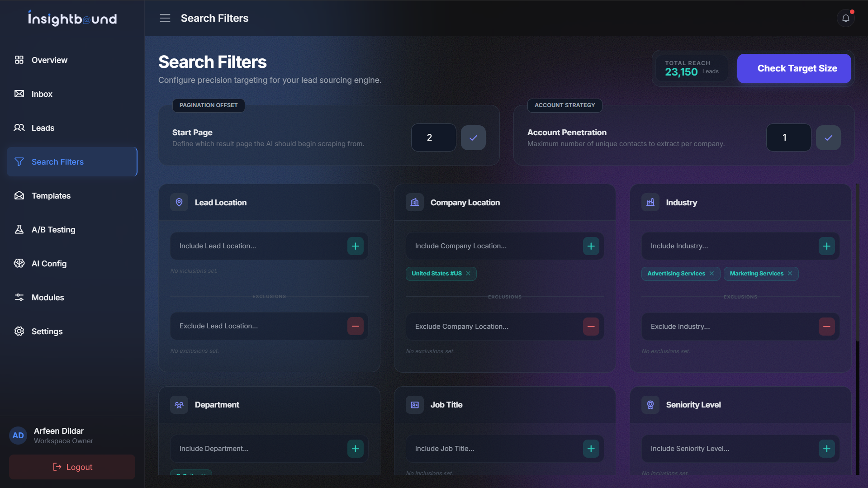Click the Search Filters top bar title

(x=214, y=18)
